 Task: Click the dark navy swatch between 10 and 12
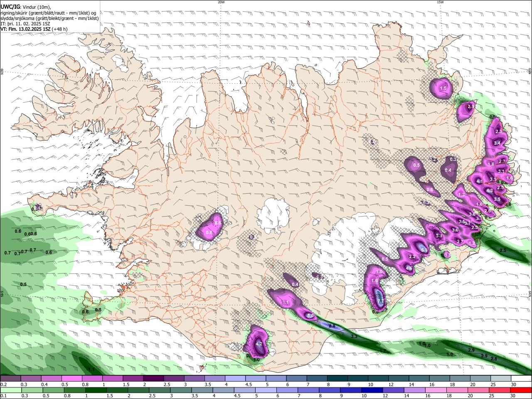point(372,390)
